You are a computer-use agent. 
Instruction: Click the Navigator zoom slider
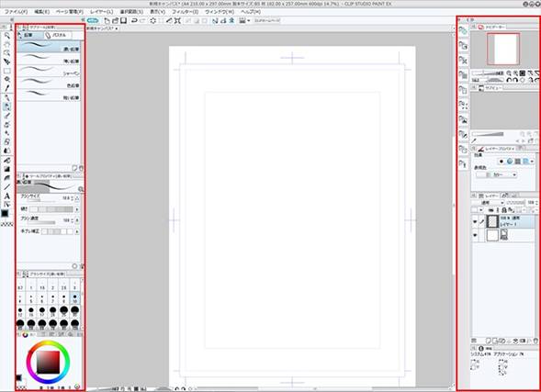[x=489, y=73]
